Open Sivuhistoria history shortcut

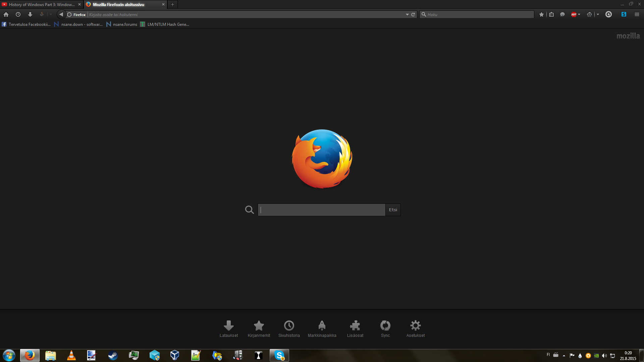(x=289, y=328)
